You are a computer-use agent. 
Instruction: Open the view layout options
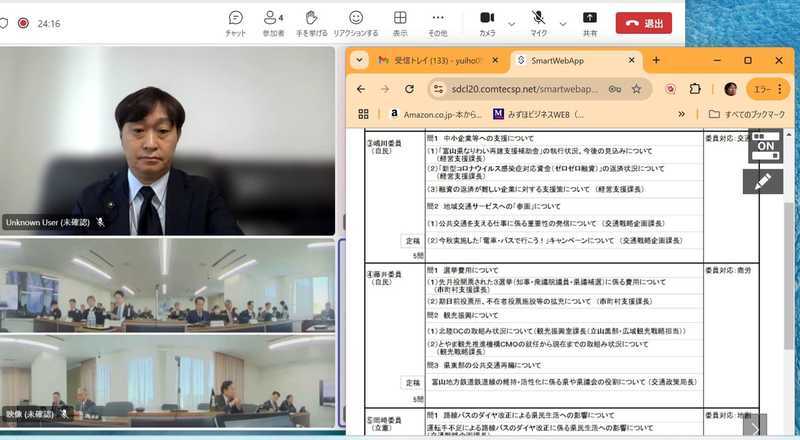pos(400,22)
